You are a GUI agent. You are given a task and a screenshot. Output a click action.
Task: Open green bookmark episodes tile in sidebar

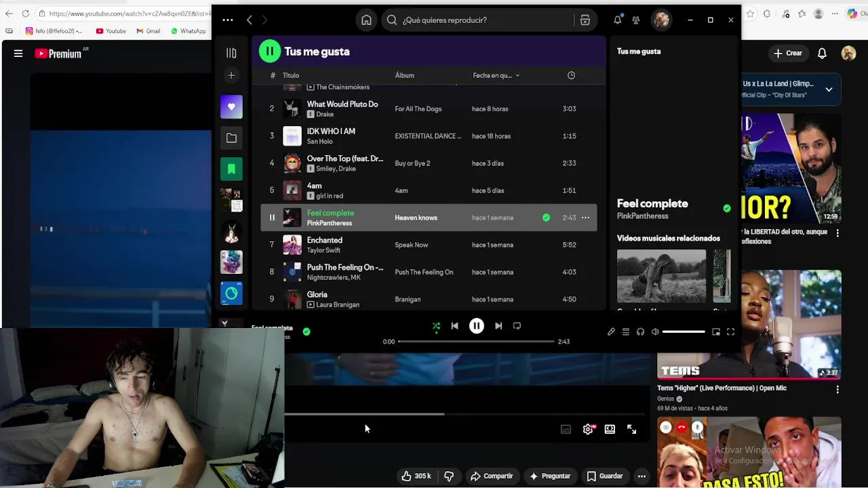231,169
